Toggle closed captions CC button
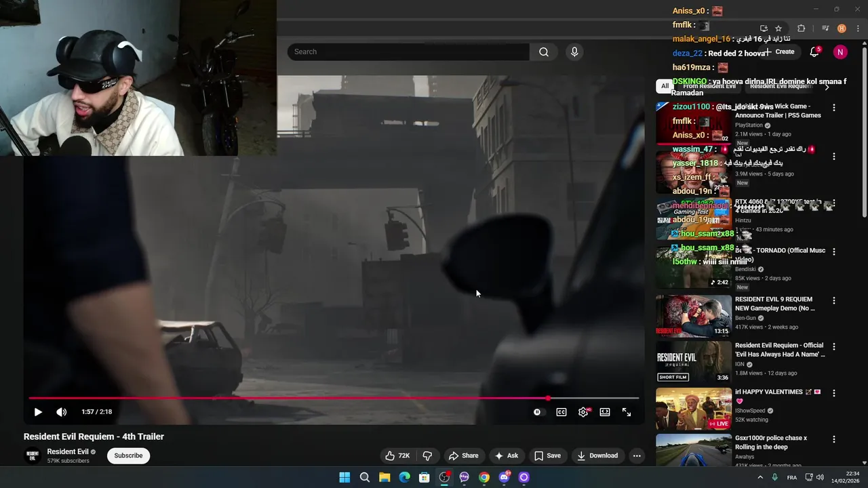The image size is (868, 488). (x=561, y=412)
